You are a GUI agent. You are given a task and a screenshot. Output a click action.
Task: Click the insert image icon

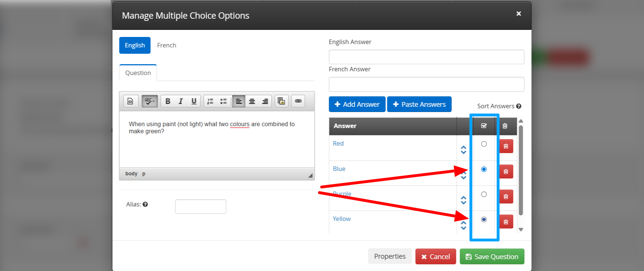(x=281, y=101)
